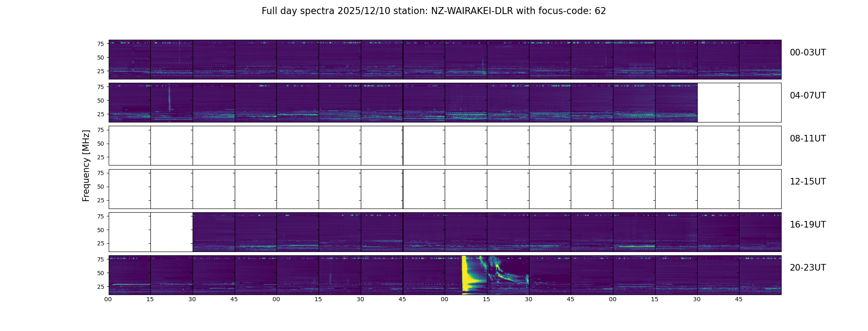Click the '20-23UT' row label

pos(808,268)
